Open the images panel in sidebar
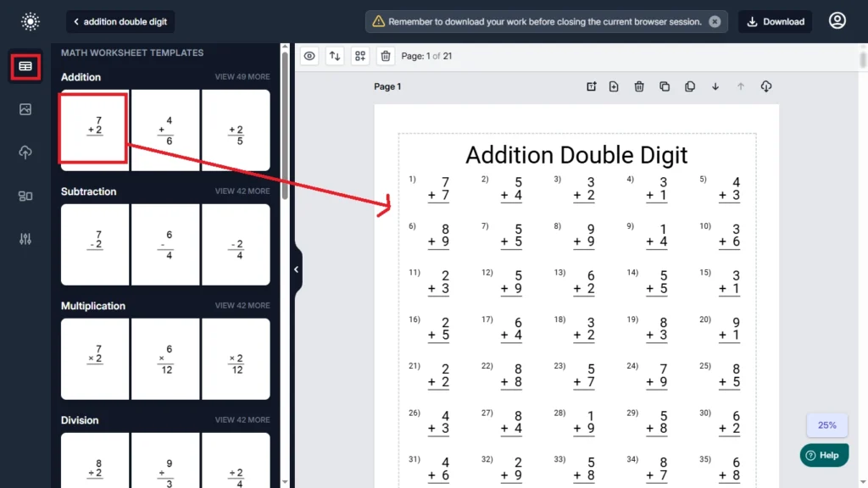 [25, 109]
